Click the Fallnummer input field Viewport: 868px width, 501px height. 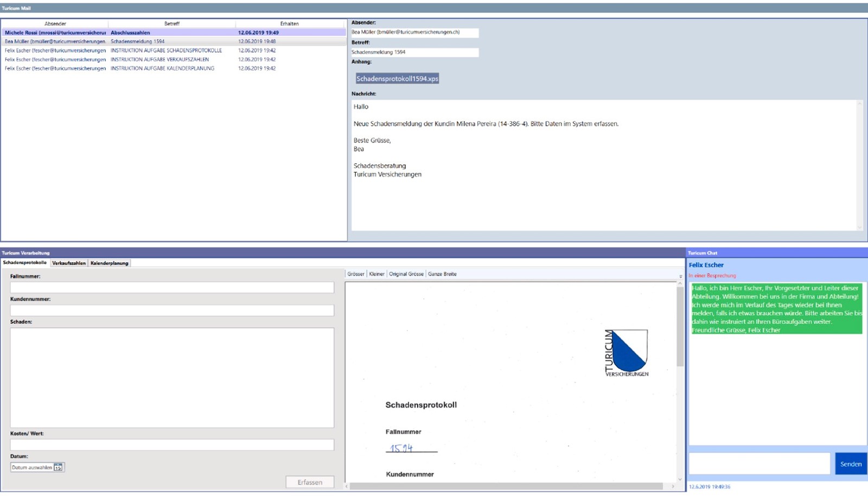[x=172, y=287]
